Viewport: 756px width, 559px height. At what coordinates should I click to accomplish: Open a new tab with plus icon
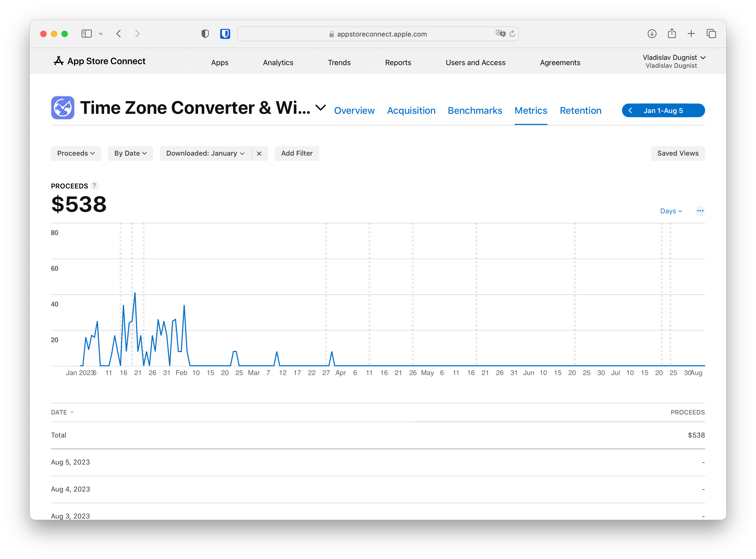(x=691, y=34)
